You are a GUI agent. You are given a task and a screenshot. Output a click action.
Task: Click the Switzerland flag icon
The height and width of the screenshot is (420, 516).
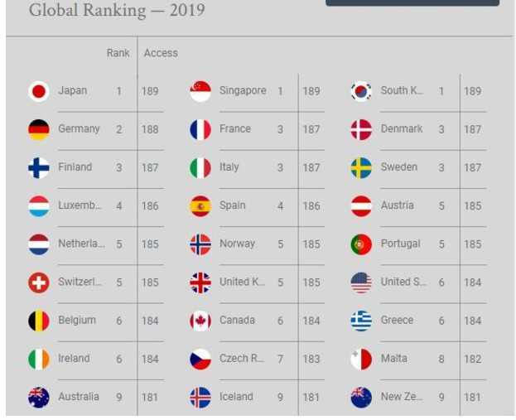[x=39, y=282]
